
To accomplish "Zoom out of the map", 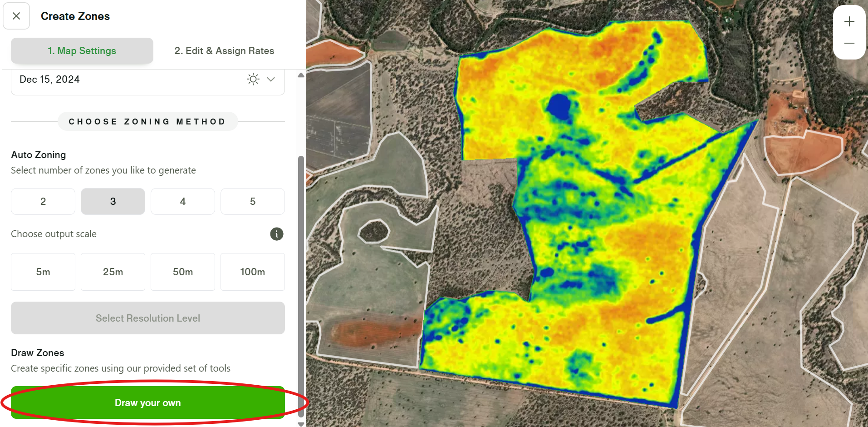I will pos(849,44).
